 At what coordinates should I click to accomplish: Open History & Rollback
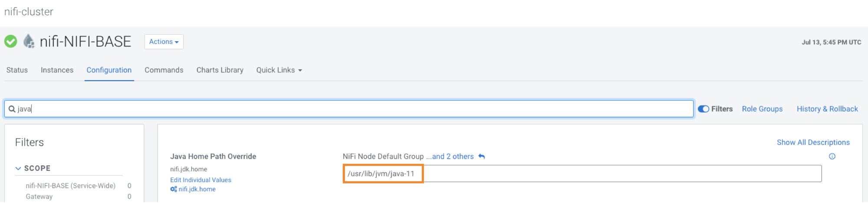point(827,109)
